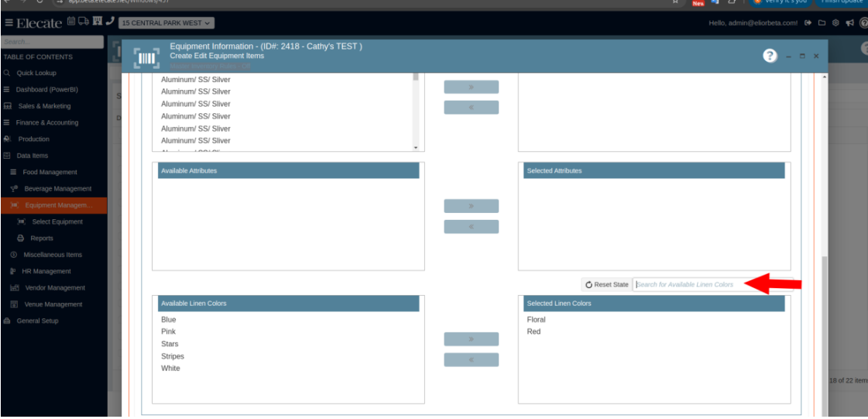Click the sign-out arrow icon in header

pyautogui.click(x=808, y=22)
